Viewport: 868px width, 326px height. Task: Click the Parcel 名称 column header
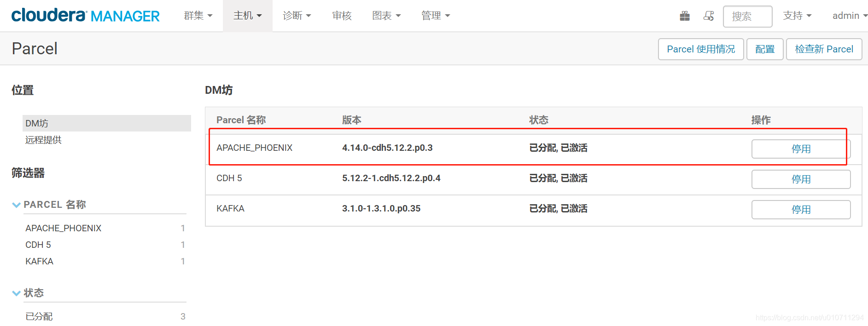[241, 120]
